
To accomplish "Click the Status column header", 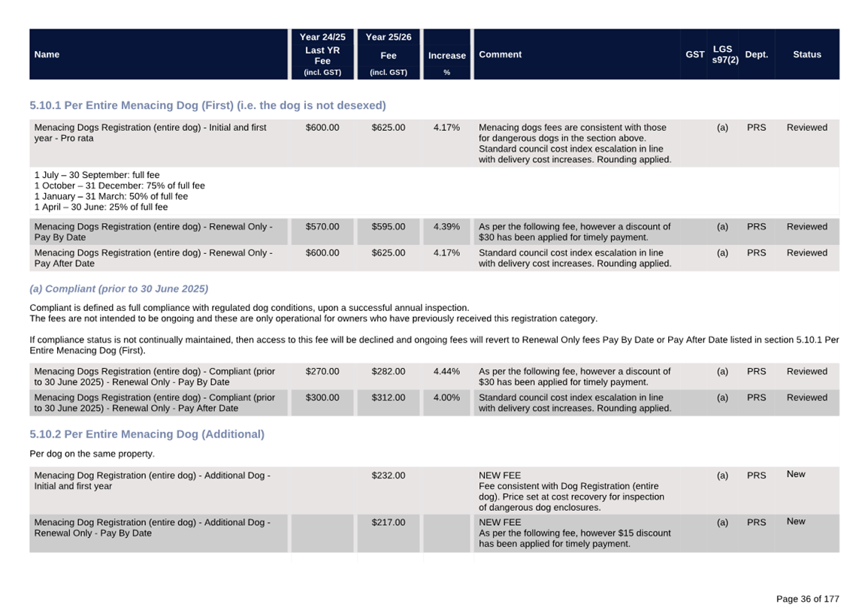I will (806, 54).
